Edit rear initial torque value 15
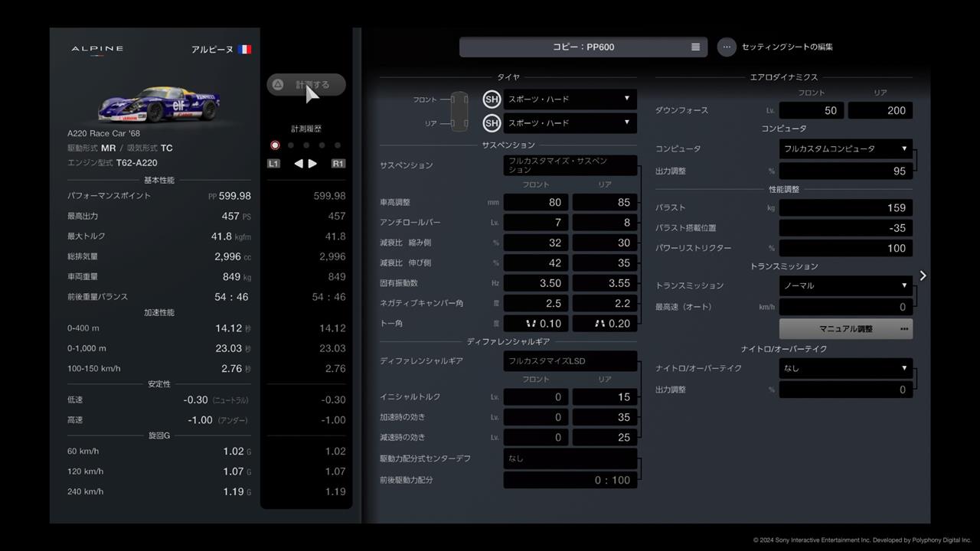This screenshot has height=551, width=980. [605, 397]
